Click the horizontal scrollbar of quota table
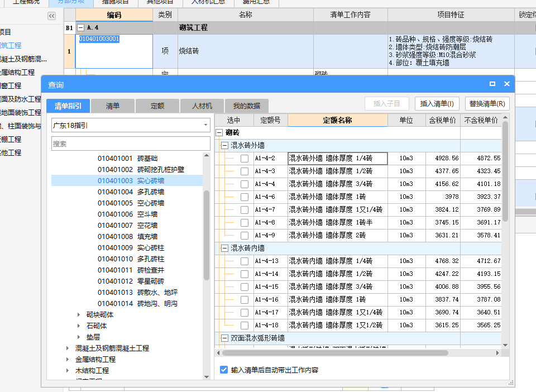 [335, 353]
